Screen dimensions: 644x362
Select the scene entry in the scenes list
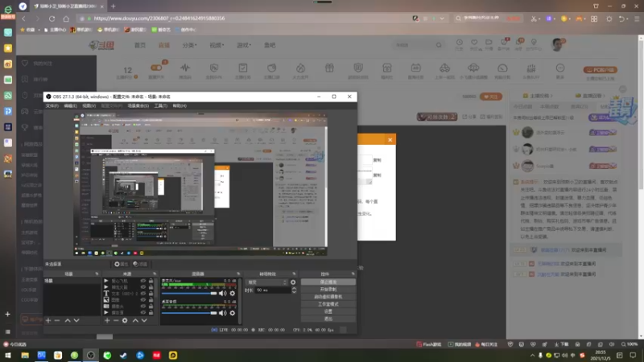click(72, 281)
